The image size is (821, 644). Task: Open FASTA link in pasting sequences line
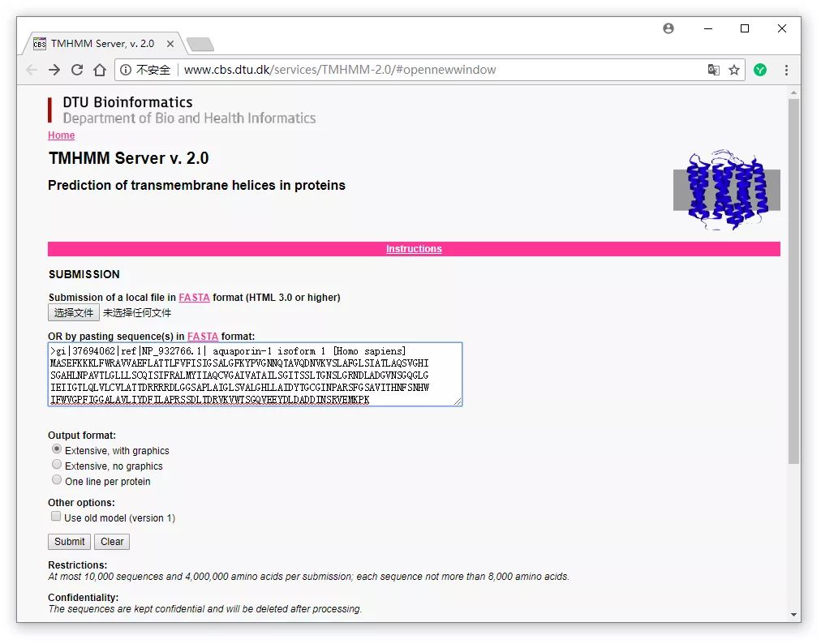tap(203, 336)
